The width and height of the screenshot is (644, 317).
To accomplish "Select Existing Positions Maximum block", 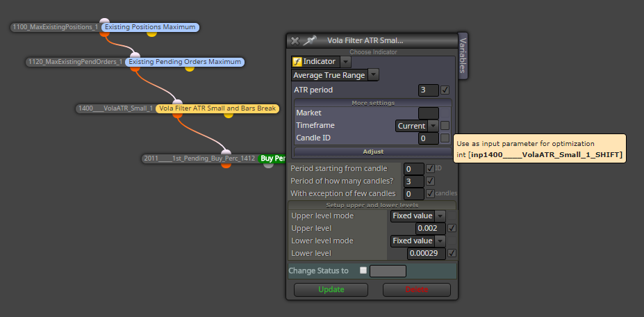I will 150,27.
